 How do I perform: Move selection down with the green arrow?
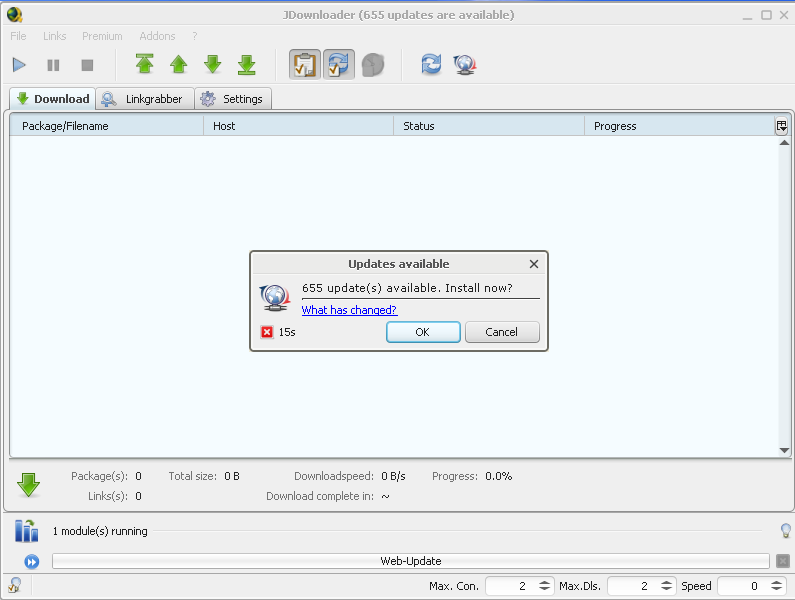212,64
